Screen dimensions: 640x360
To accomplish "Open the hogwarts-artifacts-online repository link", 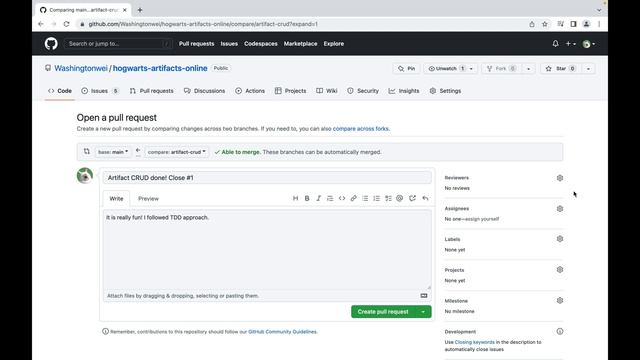I will (160, 68).
